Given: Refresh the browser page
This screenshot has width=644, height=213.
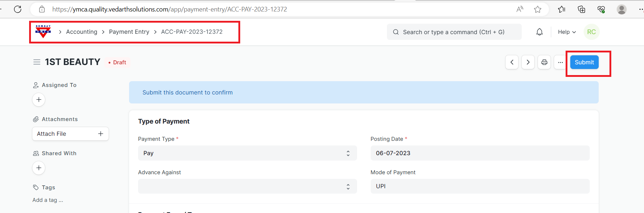Looking at the screenshot, I should [18, 9].
